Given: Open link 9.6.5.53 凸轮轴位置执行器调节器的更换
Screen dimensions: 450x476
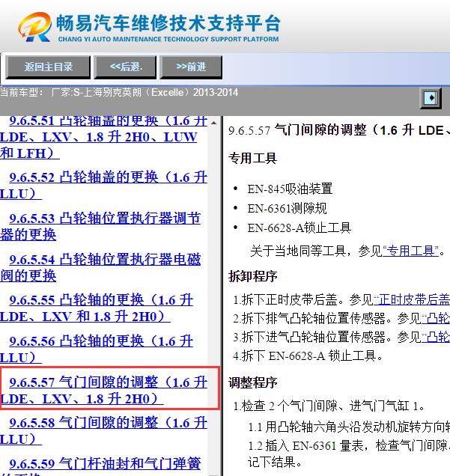Looking at the screenshot, I should tap(100, 227).
